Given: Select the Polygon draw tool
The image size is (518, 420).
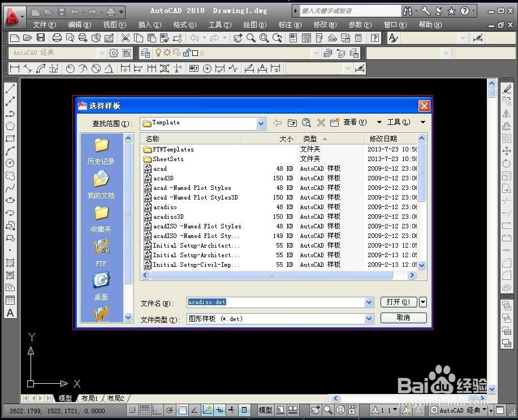Looking at the screenshot, I should [x=10, y=126].
